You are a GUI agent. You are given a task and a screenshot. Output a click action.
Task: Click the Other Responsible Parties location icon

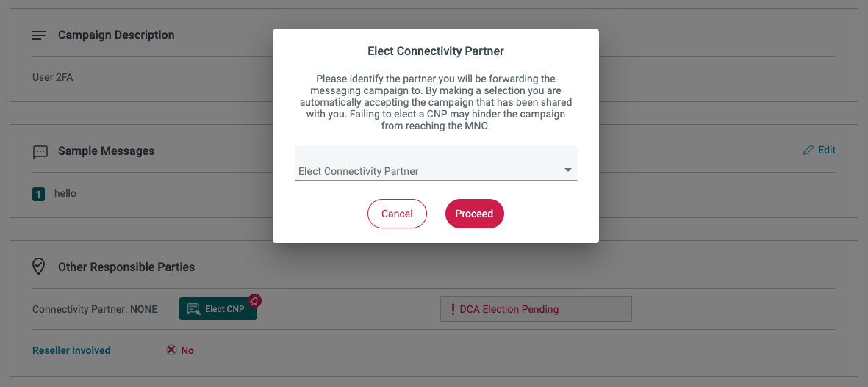(38, 267)
